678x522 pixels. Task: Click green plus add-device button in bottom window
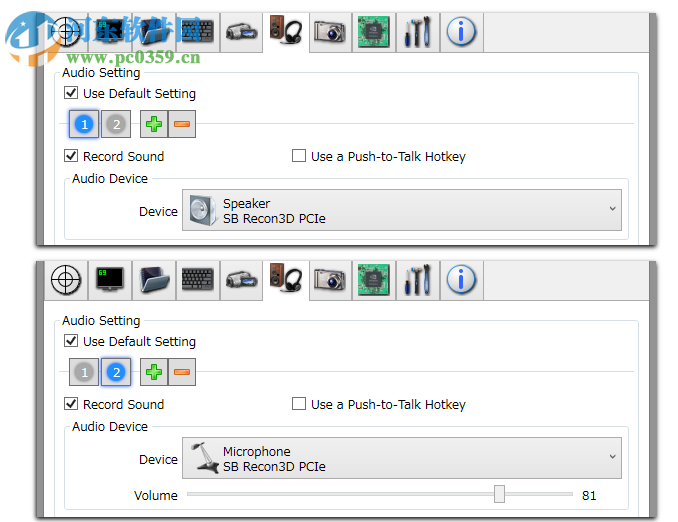pos(154,372)
